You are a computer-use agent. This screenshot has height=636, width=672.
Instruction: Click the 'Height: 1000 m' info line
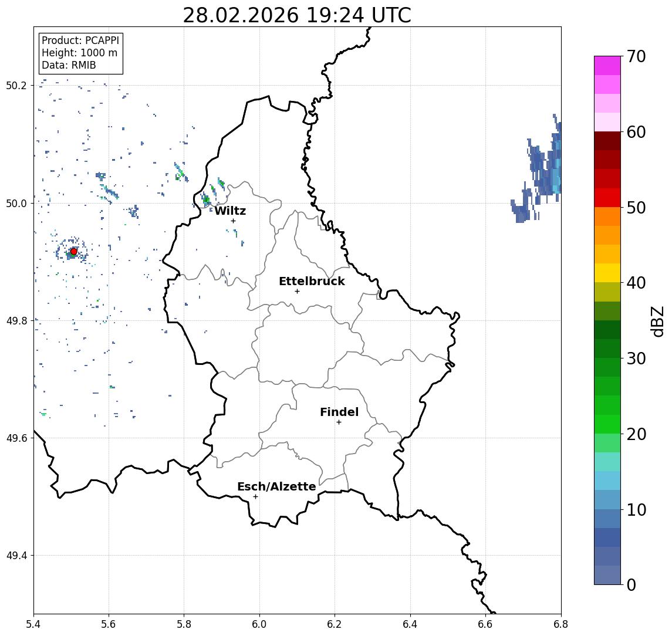[79, 53]
